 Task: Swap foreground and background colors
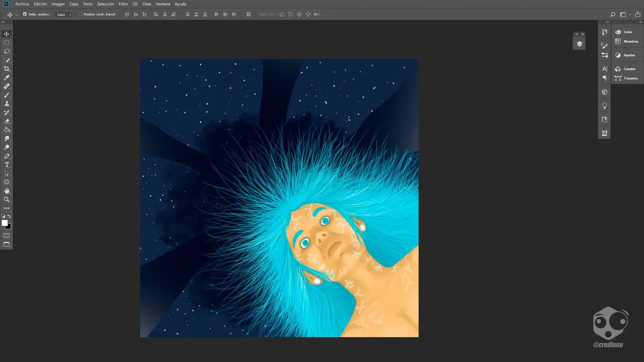click(9, 216)
